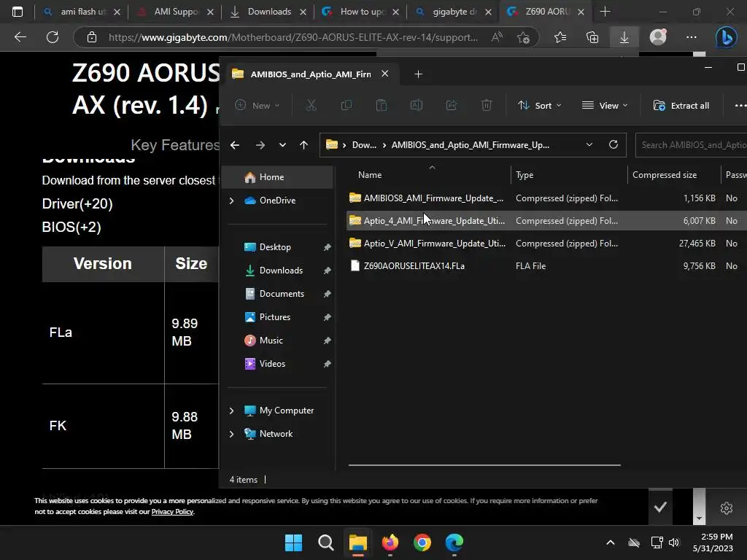Click the Delete trash icon in Explorer
The image size is (747, 560).
point(487,105)
